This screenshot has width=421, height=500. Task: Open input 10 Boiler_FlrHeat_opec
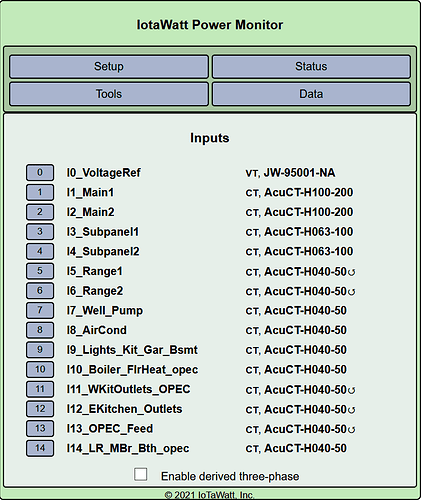(x=40, y=369)
